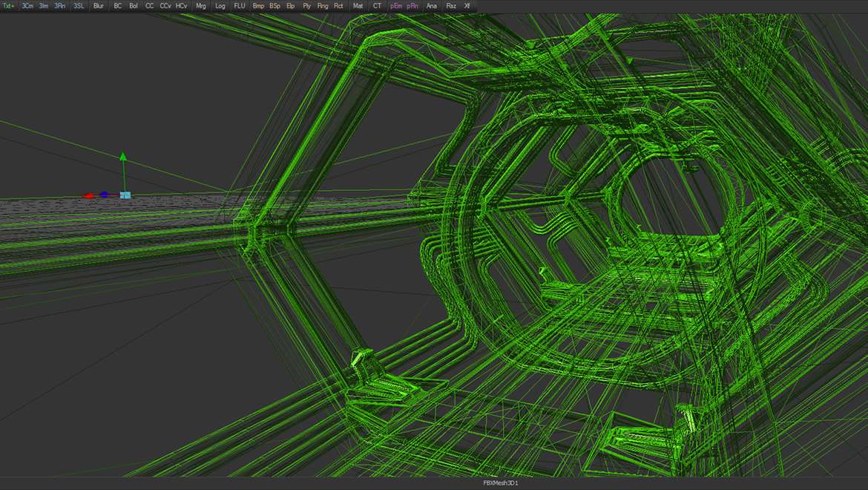Image resolution: width=868 pixels, height=490 pixels.
Task: Click the pRn toolbar button
Action: [412, 6]
